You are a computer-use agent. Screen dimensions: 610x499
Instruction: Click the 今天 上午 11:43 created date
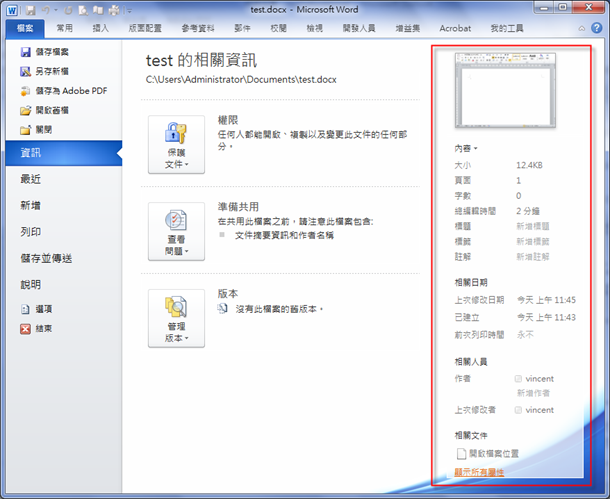point(546,317)
